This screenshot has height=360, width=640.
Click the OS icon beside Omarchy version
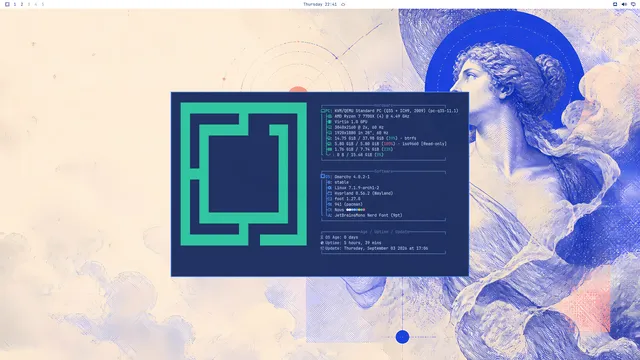pyautogui.click(x=323, y=176)
